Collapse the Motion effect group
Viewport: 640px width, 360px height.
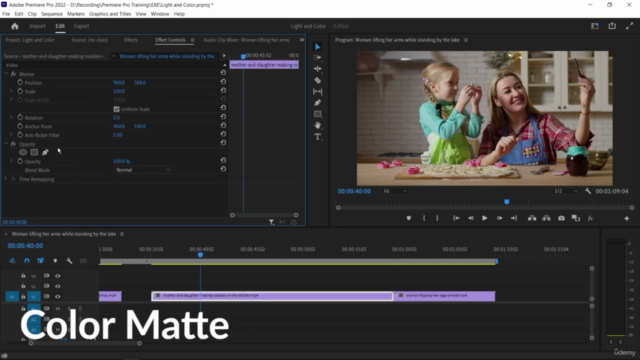point(6,74)
